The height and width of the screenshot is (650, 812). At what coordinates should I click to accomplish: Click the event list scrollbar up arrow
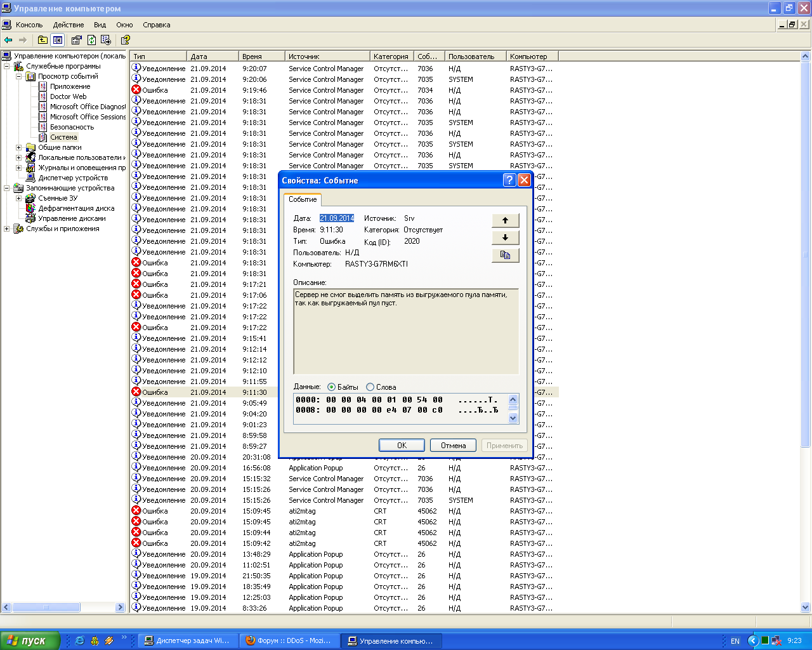point(806,56)
